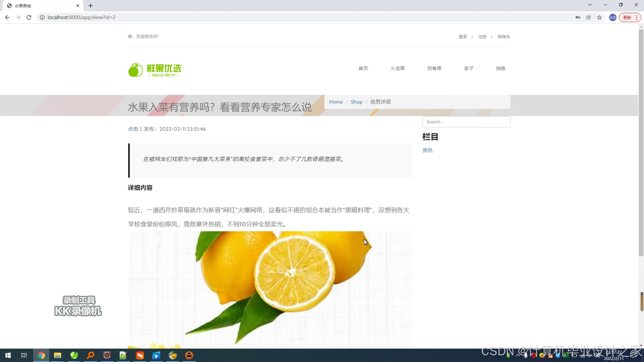644x362 pixels.
Task: Open the tab search dropdown arrow
Action: [x=590, y=5]
